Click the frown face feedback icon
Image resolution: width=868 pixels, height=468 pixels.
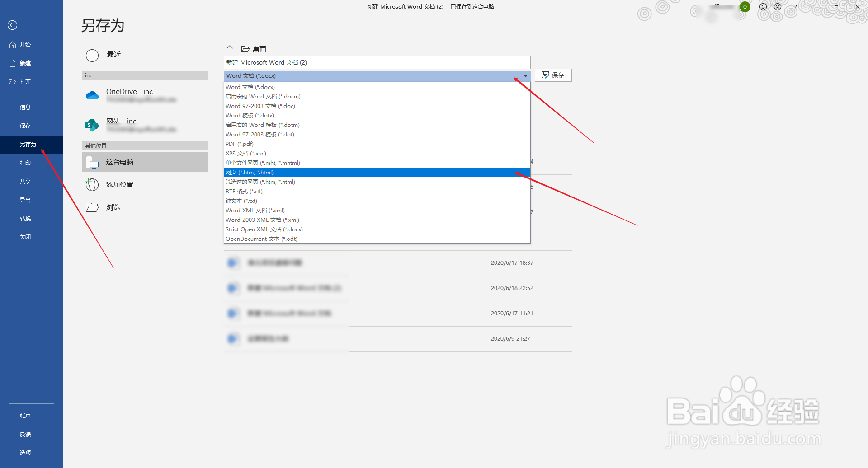(778, 7)
